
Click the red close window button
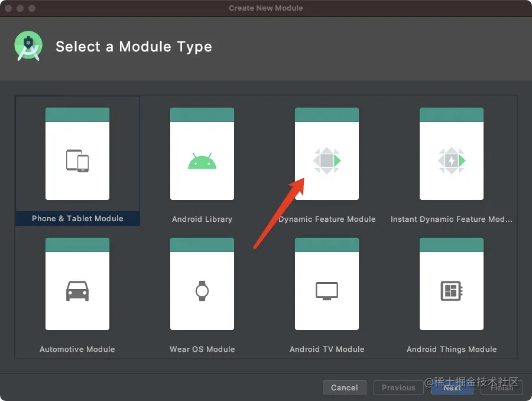pos(8,8)
